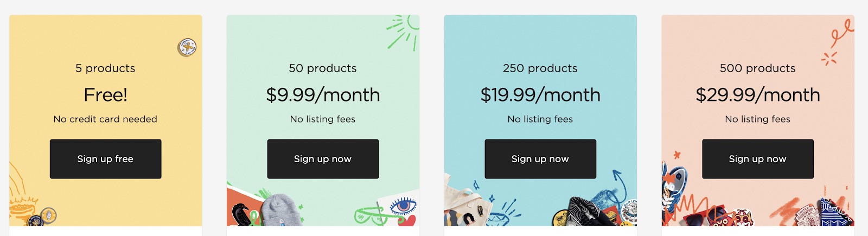Sign up for the 50 products plan
This screenshot has width=868, height=236.
[x=323, y=159]
